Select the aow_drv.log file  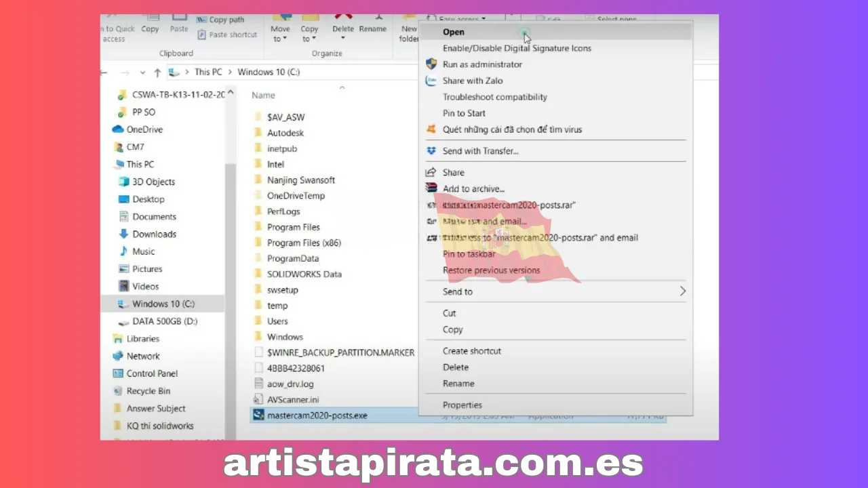pos(290,384)
